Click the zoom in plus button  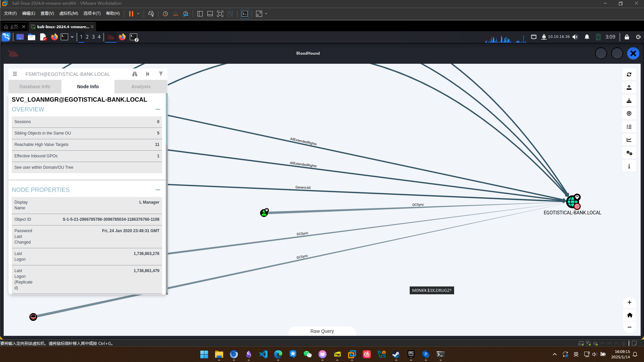point(629,302)
